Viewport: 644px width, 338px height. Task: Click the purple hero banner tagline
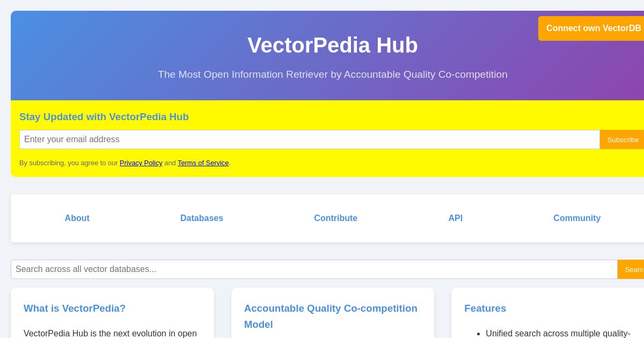click(x=333, y=75)
